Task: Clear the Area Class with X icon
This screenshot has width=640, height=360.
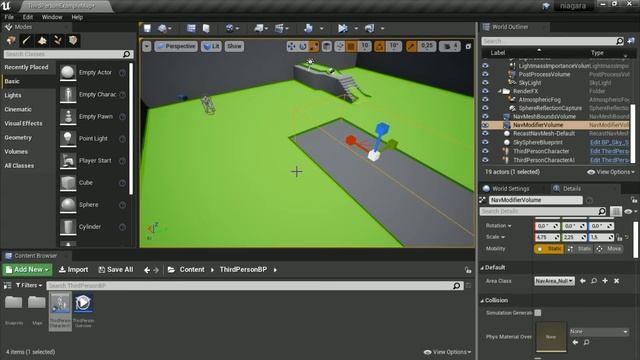Action: click(x=616, y=281)
